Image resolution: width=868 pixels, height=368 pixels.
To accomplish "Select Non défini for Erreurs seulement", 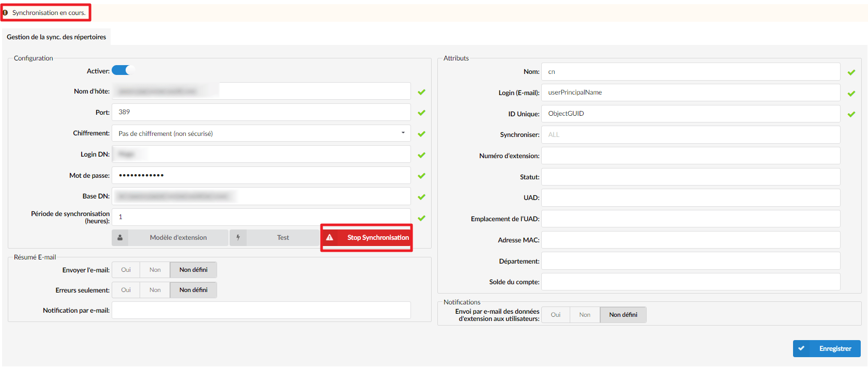I will (x=193, y=290).
